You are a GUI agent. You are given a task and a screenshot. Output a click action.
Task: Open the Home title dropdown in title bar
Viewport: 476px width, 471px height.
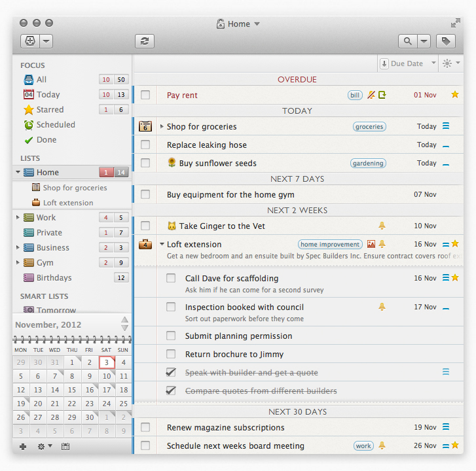[257, 24]
